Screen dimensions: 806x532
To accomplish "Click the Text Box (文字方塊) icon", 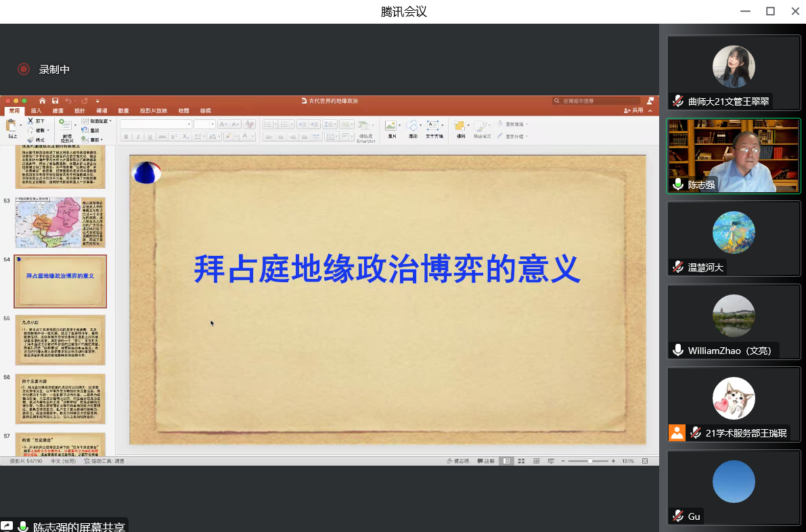I will click(x=434, y=127).
